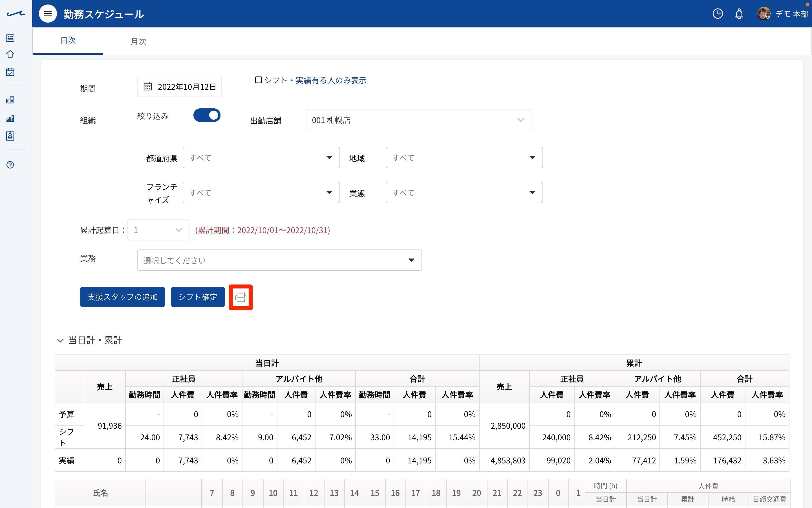The height and width of the screenshot is (508, 812).
Task: Click the 33.00 total hours cell
Action: pyautogui.click(x=375, y=437)
